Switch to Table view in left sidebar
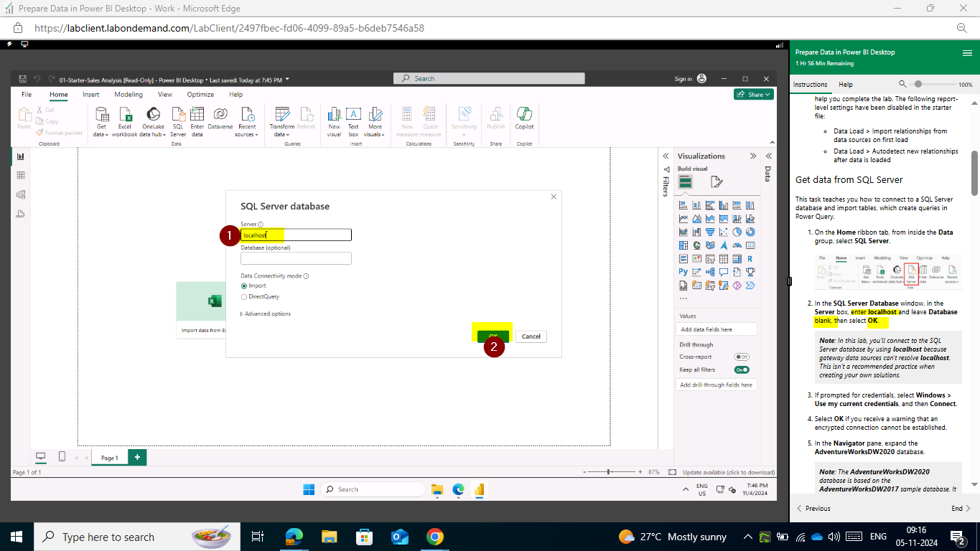The height and width of the screenshot is (551, 980). pyautogui.click(x=21, y=175)
